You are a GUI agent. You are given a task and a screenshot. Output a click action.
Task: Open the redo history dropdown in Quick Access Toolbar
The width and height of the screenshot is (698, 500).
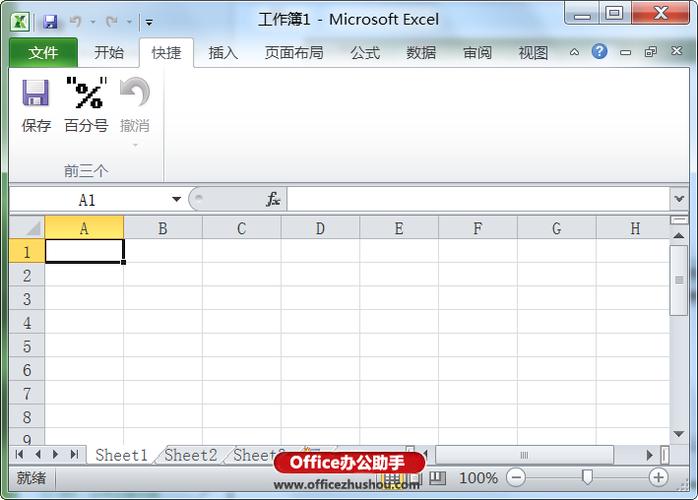(129, 21)
